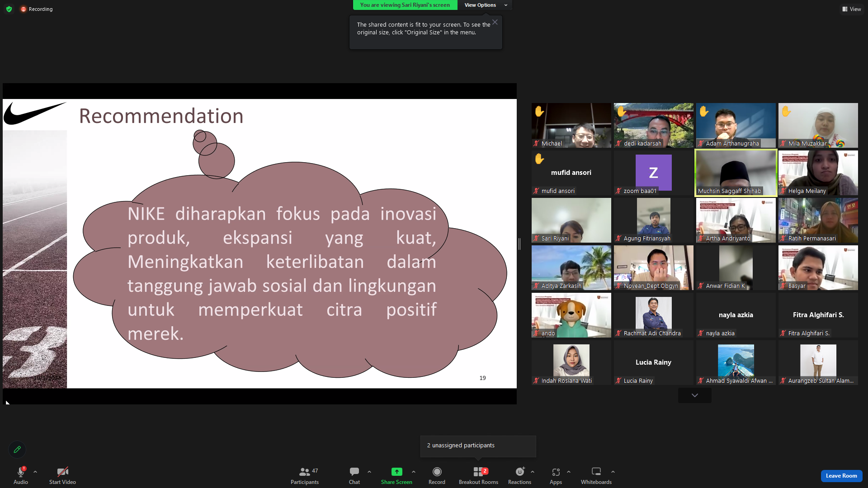
Task: Select Basyar's video tile
Action: click(818, 267)
